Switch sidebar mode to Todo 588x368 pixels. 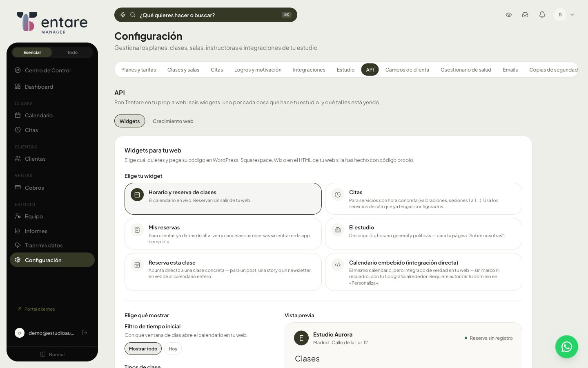[x=72, y=52]
